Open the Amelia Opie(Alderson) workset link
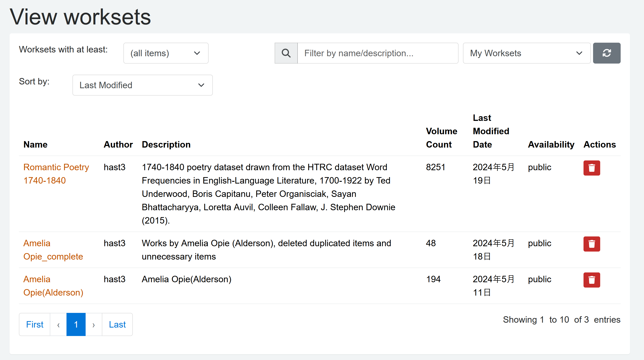The height and width of the screenshot is (360, 644). pos(53,286)
